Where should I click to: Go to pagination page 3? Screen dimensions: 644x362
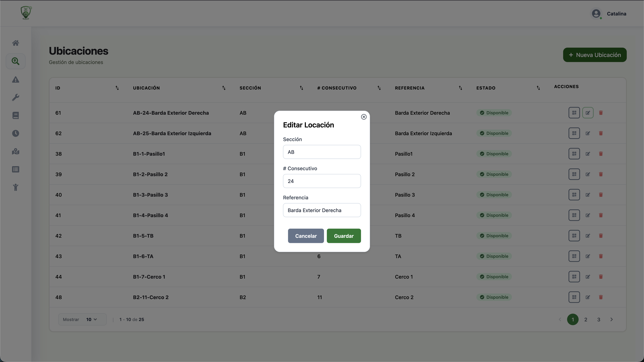(599, 320)
